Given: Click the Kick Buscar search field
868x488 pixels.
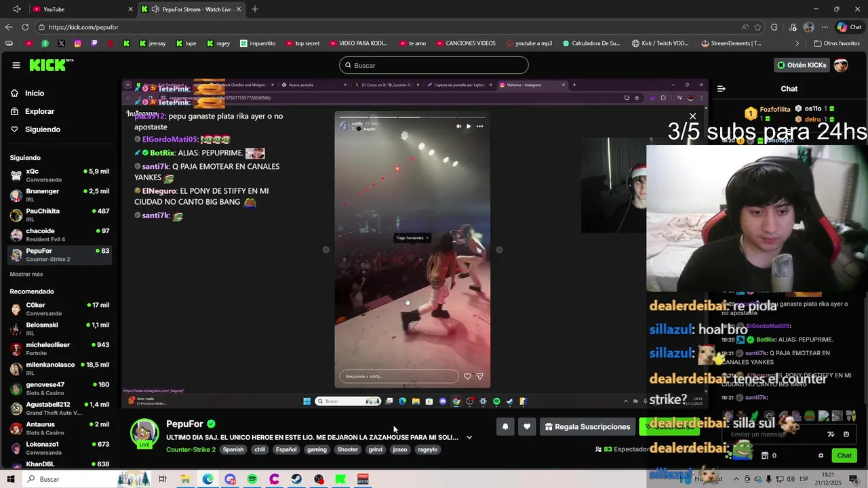Looking at the screenshot, I should [x=434, y=65].
